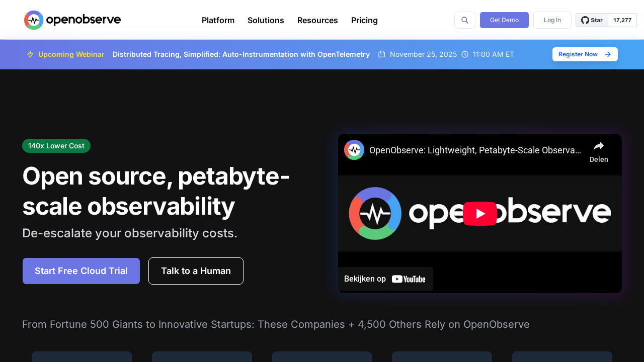Expand the Resources navigation menu

click(x=317, y=20)
